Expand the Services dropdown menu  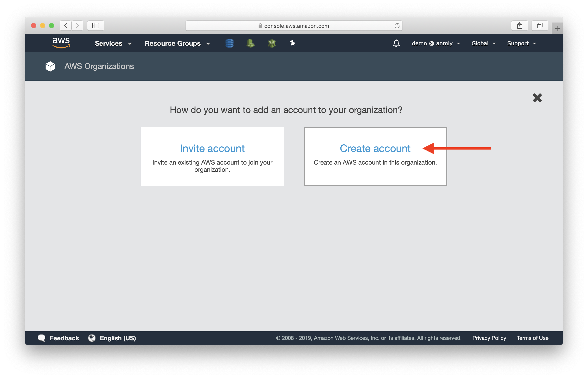(113, 43)
